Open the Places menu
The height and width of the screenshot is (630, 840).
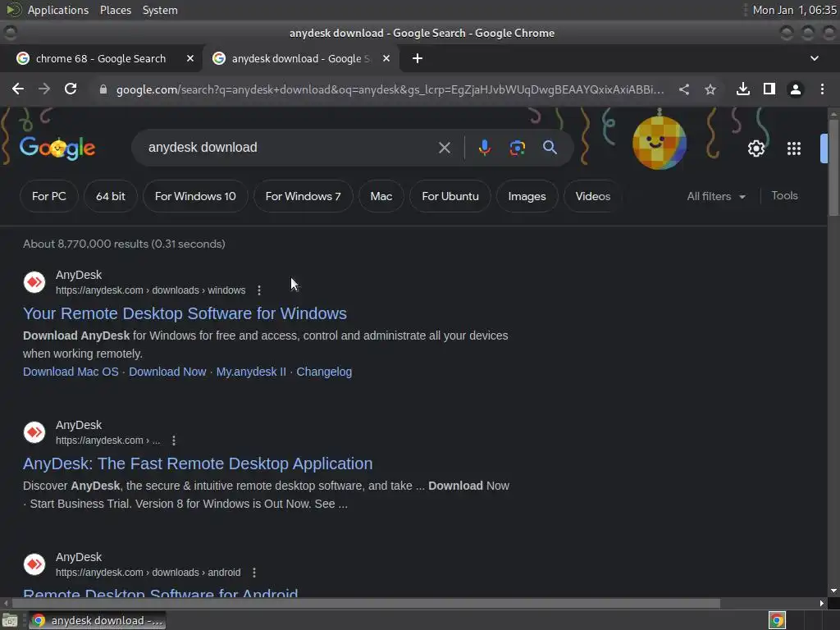click(x=116, y=10)
